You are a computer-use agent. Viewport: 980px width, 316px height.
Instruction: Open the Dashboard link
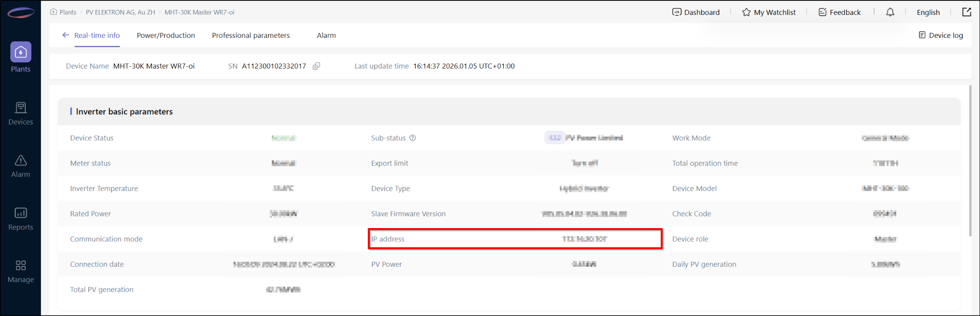tap(696, 12)
